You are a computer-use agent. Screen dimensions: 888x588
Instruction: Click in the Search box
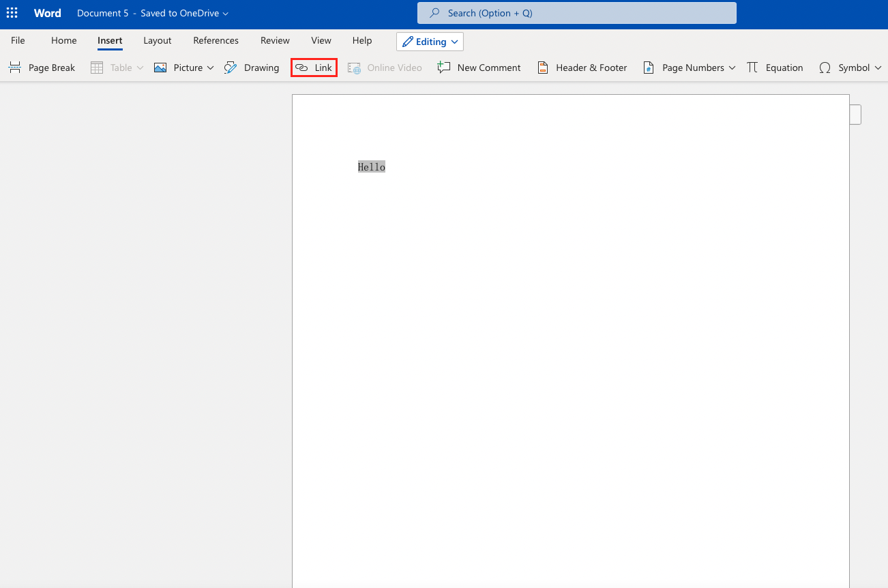tap(576, 13)
